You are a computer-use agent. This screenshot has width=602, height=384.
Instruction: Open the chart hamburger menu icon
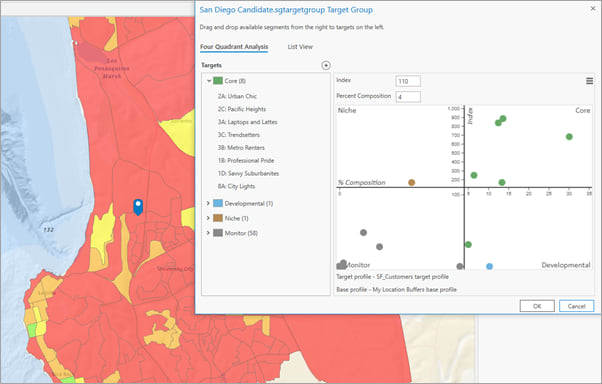click(x=589, y=81)
